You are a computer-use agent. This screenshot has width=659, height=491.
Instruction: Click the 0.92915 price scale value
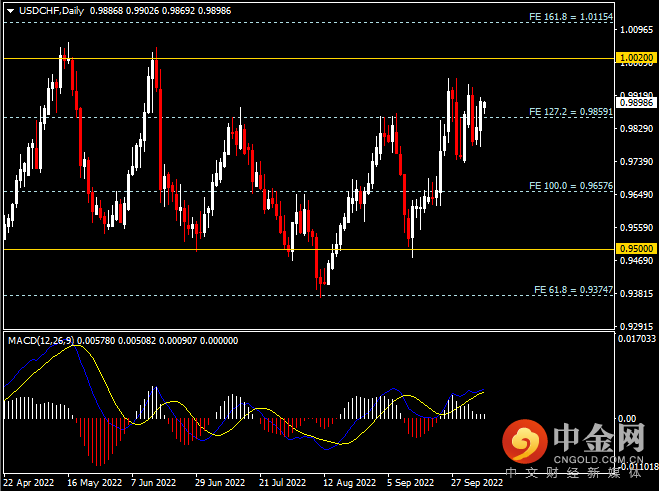pos(637,326)
